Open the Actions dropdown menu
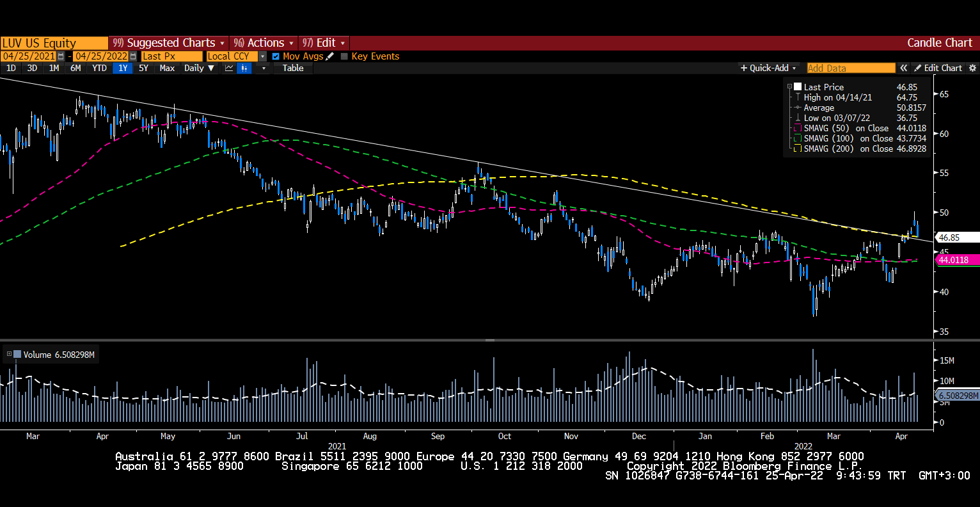 click(263, 43)
